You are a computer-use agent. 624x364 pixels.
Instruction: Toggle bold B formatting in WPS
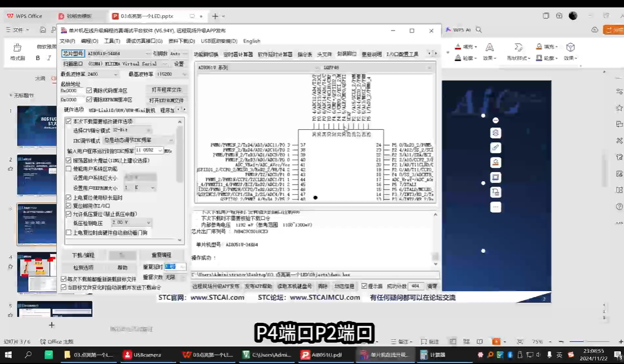click(x=38, y=58)
